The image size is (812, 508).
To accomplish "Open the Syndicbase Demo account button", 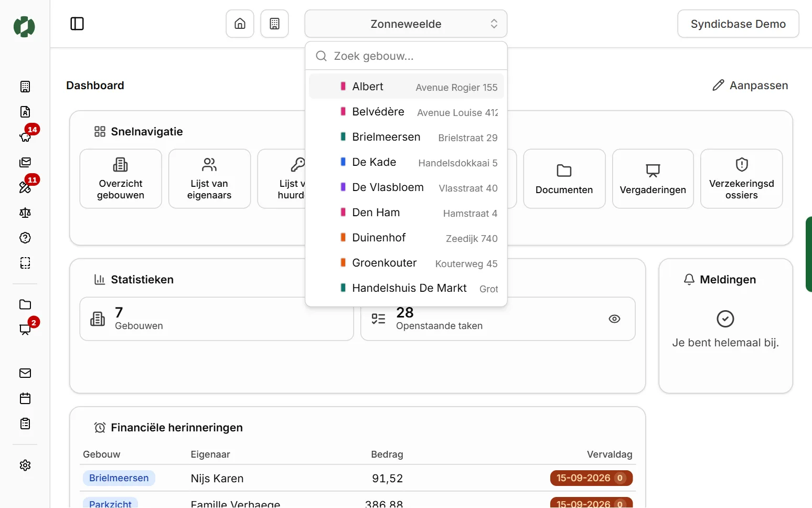I will click(x=738, y=24).
